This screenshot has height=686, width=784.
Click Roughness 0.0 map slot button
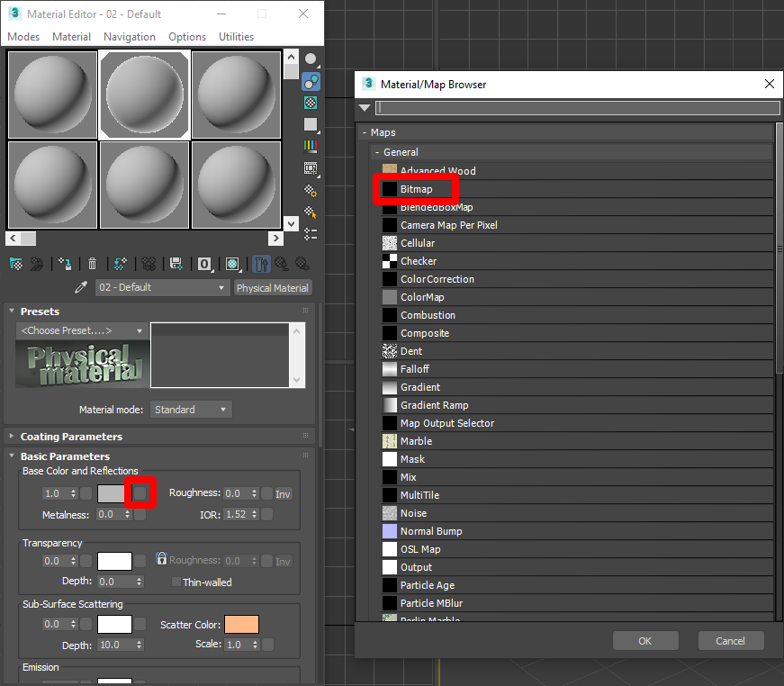click(267, 493)
